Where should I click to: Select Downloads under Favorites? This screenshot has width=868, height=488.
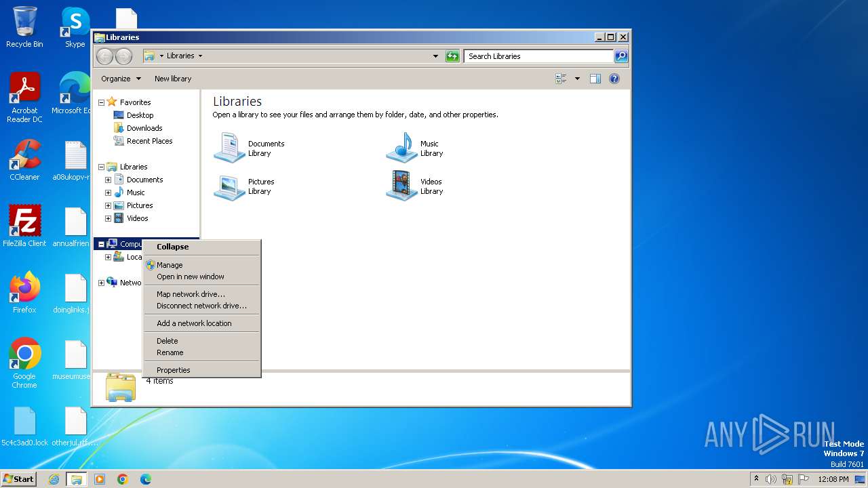[138, 128]
